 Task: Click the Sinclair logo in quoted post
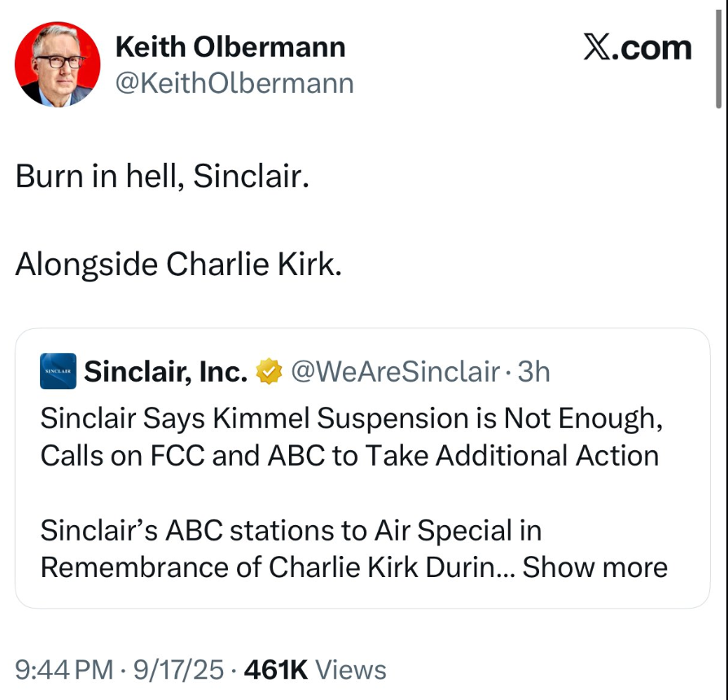click(x=58, y=371)
